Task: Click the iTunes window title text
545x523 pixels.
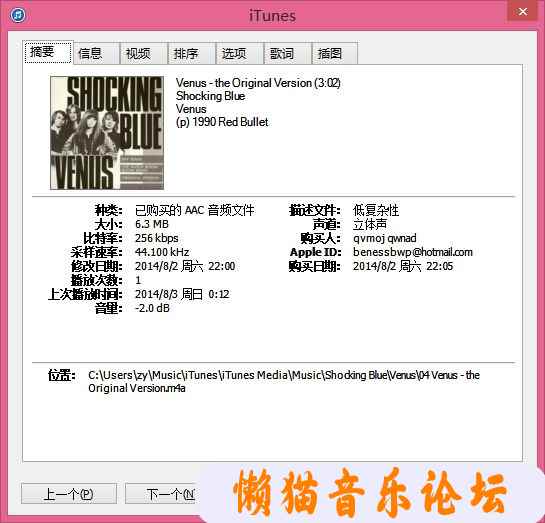Action: pos(272,16)
